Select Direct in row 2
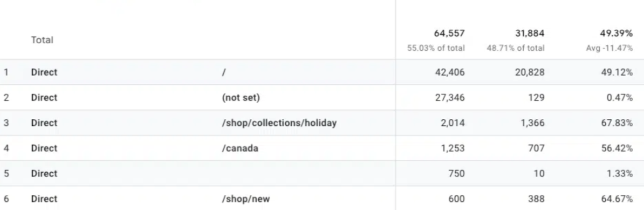Image resolution: width=644 pixels, height=210 pixels. point(44,98)
